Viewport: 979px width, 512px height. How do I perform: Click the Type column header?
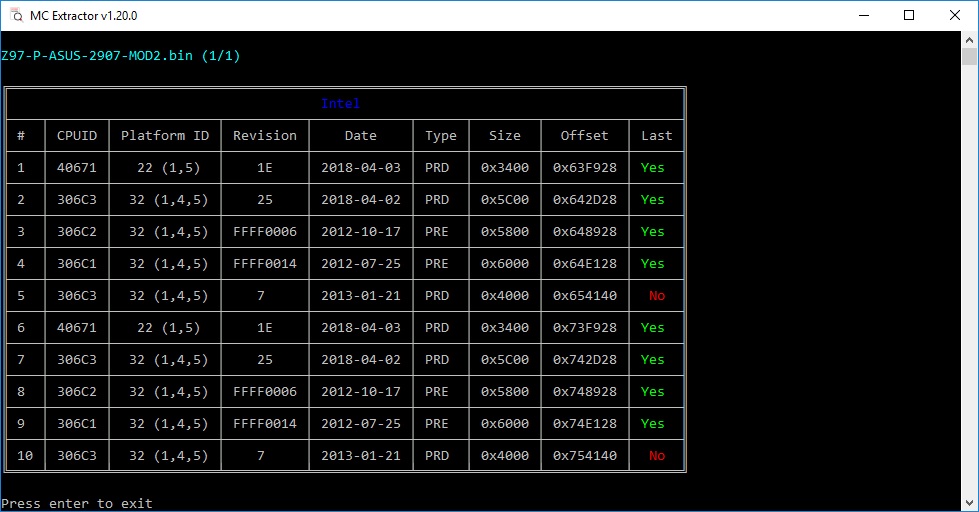[441, 135]
